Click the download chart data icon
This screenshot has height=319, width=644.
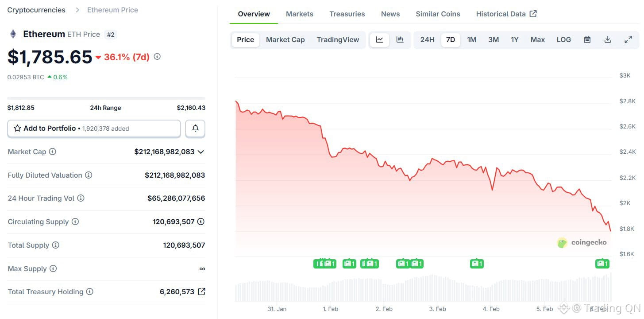pos(608,39)
